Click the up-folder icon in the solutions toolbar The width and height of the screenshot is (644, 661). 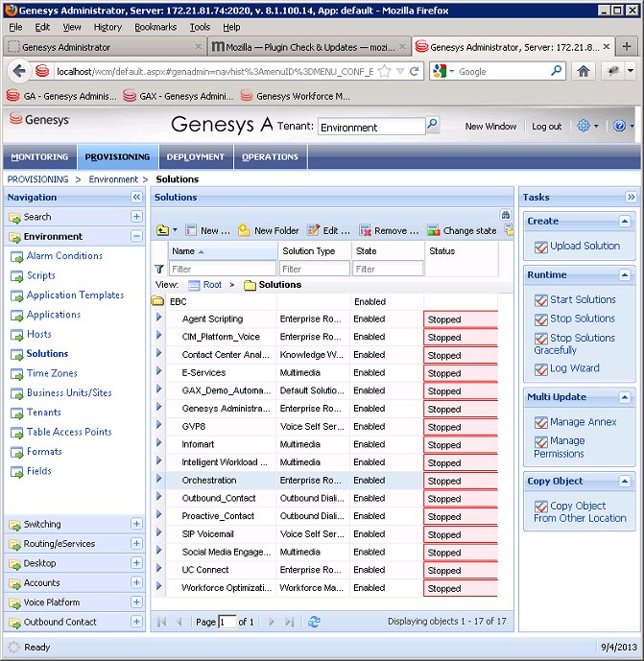click(x=163, y=230)
